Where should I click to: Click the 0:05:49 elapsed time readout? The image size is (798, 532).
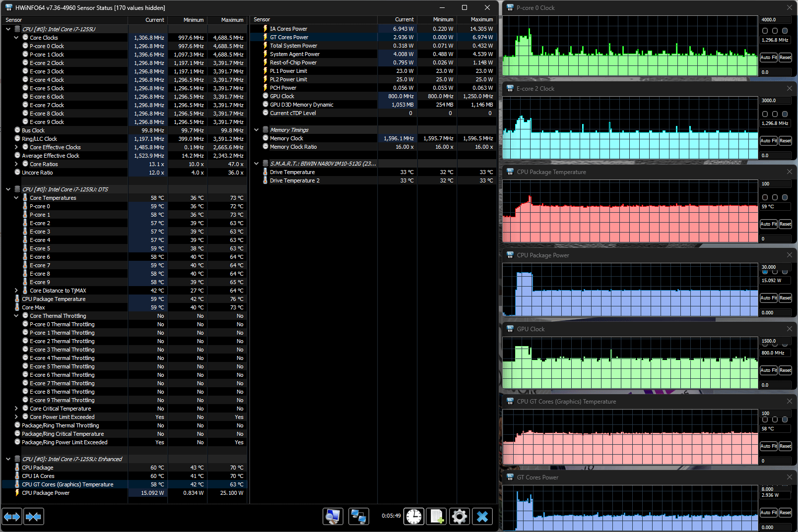(x=391, y=516)
